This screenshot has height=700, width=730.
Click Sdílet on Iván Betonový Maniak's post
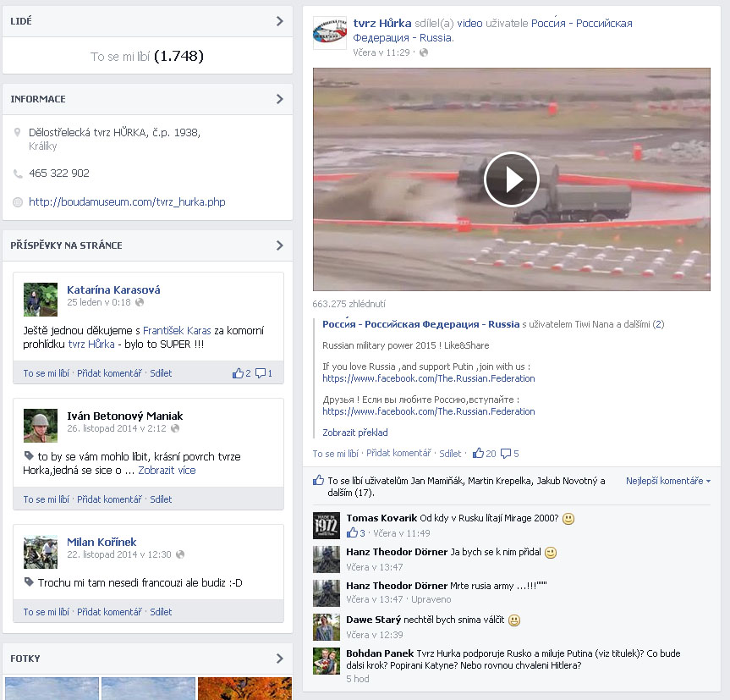[161, 499]
